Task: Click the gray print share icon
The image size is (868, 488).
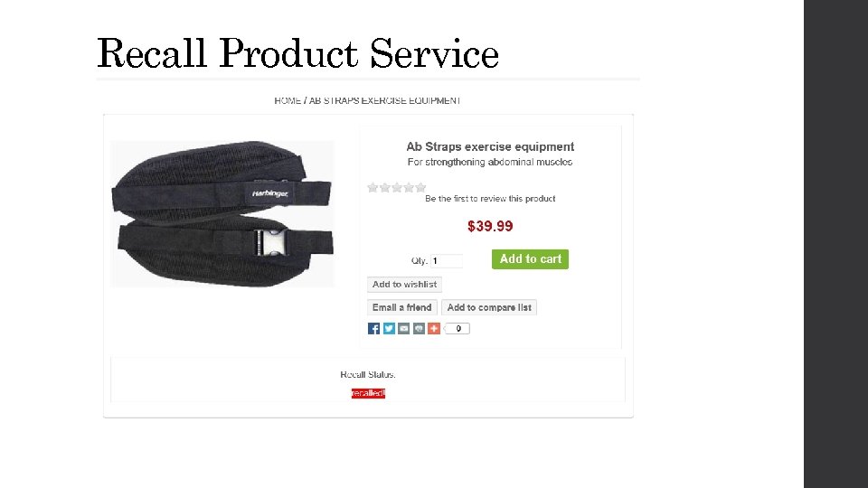Action: 419,329
